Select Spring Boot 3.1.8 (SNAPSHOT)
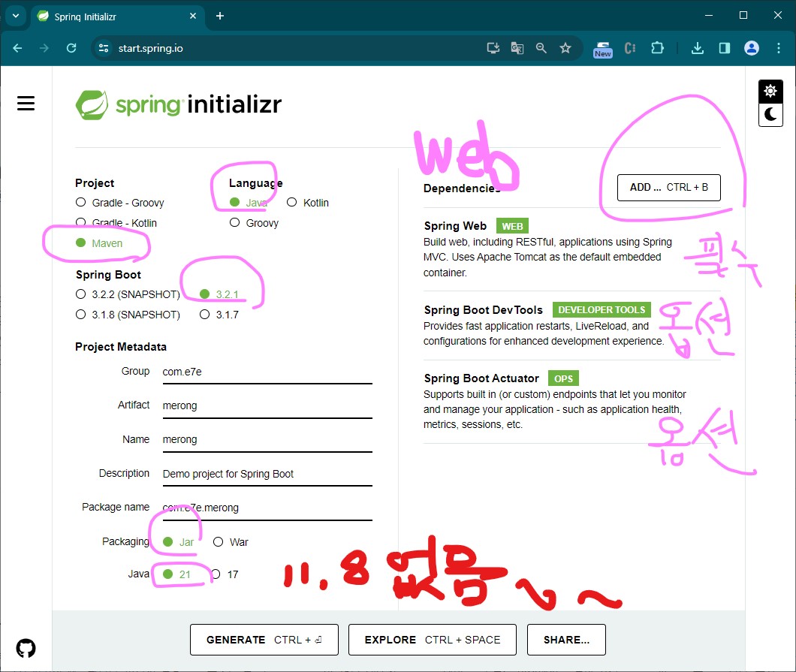The width and height of the screenshot is (796, 672). (128, 315)
